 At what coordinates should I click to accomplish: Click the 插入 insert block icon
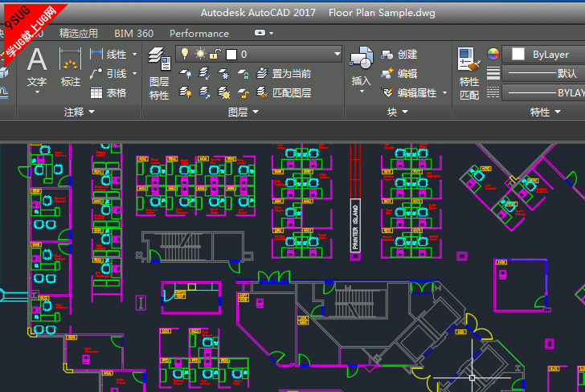coord(361,58)
